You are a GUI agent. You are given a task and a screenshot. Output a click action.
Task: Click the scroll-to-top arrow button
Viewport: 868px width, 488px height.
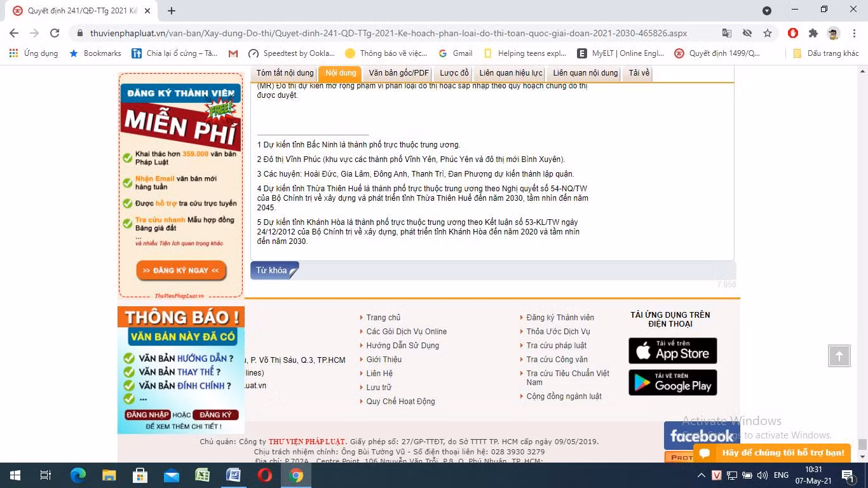coord(839,356)
